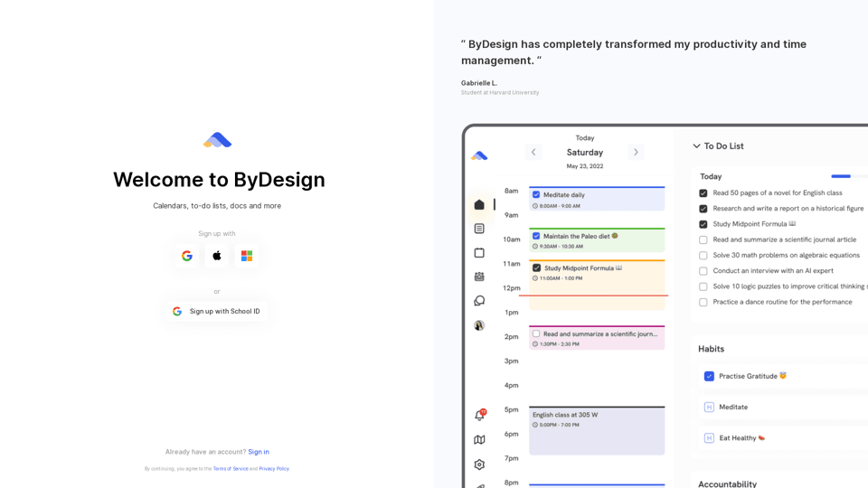Click the Eat Healthy habit H icon
This screenshot has height=488, width=868.
tap(709, 438)
